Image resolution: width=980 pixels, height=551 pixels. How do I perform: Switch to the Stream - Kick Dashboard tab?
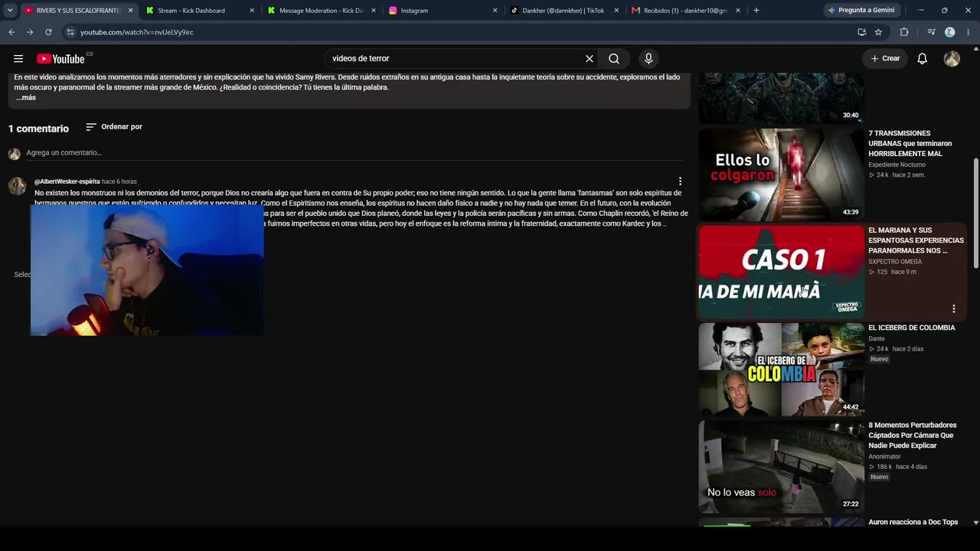tap(199, 11)
